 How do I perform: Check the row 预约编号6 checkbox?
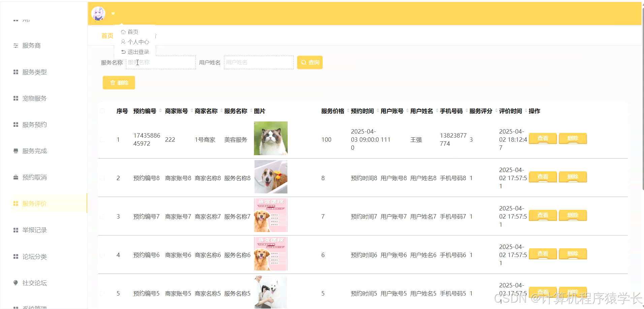pos(102,255)
